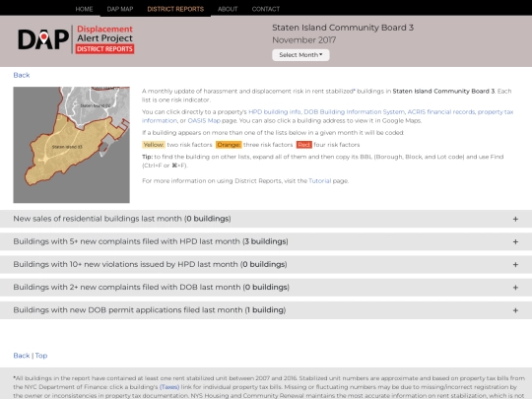This screenshot has height=399, width=532.
Task: Open the HPD building info link
Action: point(275,112)
